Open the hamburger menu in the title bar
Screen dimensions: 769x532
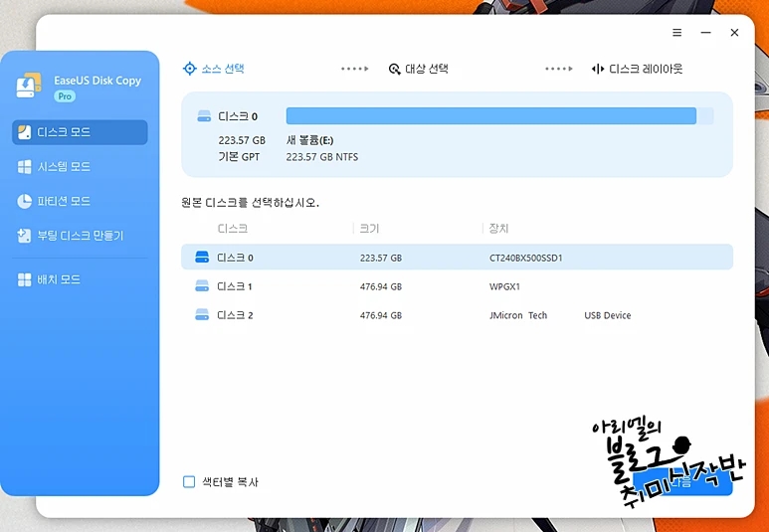coord(676,33)
